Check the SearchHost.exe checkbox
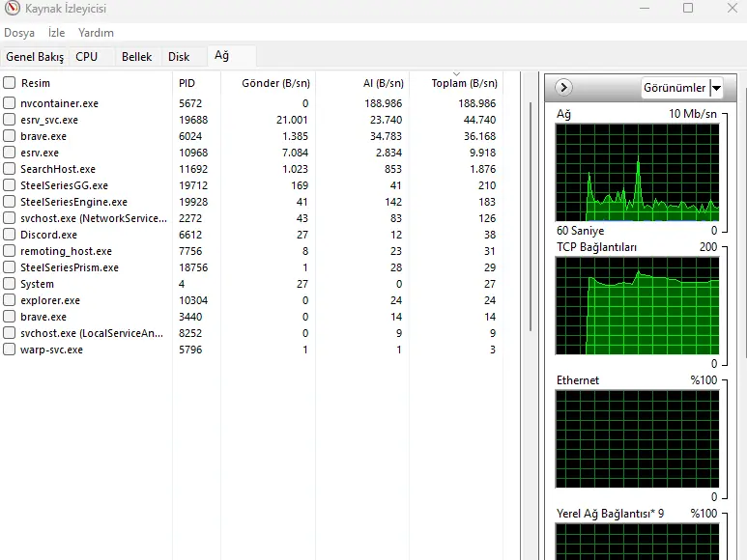 (x=9, y=169)
